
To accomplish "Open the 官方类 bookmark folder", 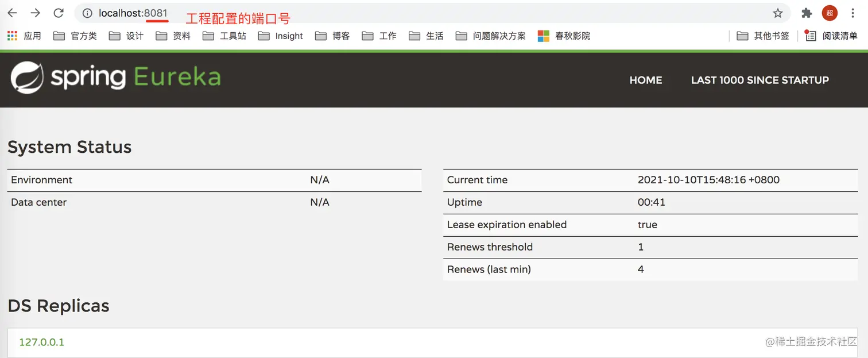I will pyautogui.click(x=75, y=36).
